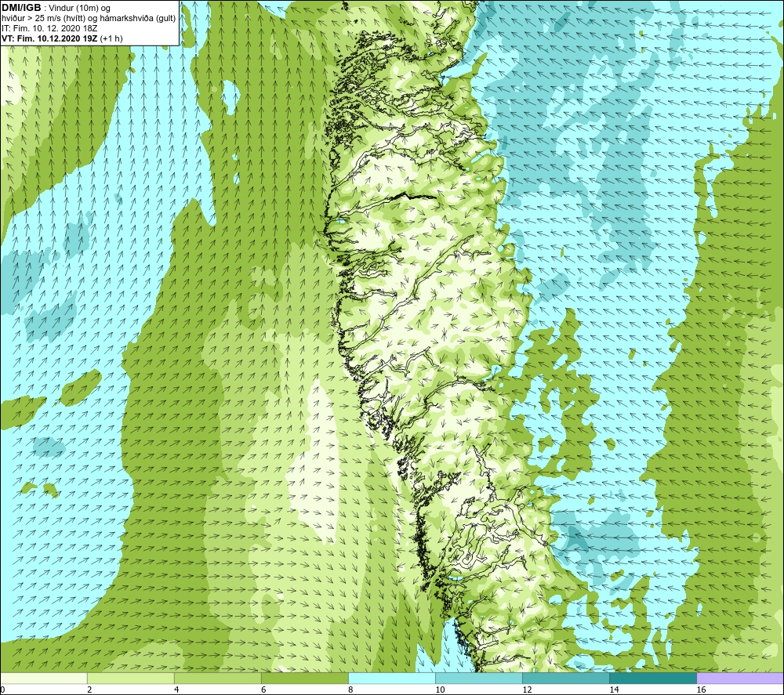The image size is (784, 695).
Task: Click the legend scale label '8'
Action: point(350,690)
